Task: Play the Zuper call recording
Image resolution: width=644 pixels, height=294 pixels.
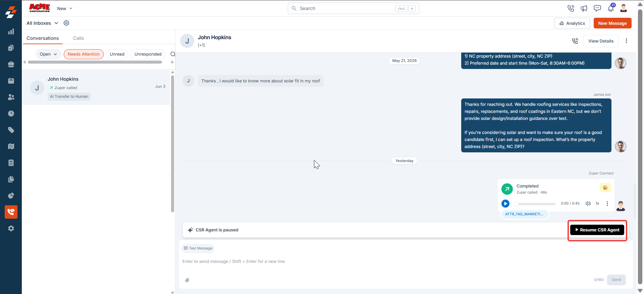Action: [x=505, y=204]
